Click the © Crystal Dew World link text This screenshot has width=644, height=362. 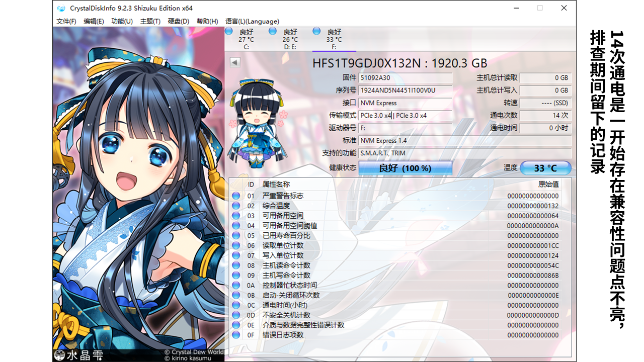[194, 352]
